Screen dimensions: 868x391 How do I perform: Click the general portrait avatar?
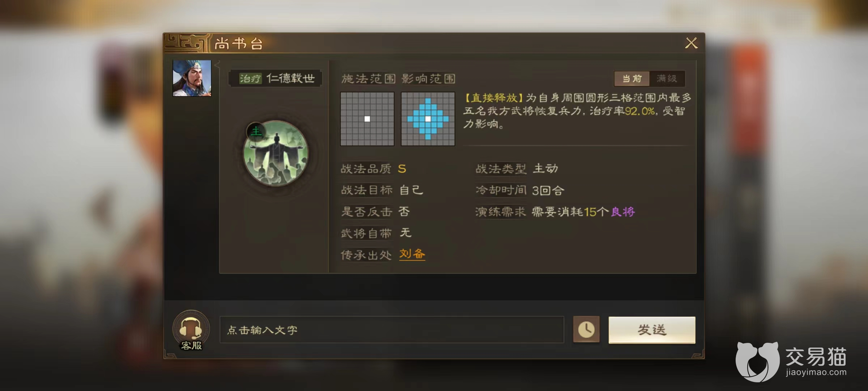pyautogui.click(x=192, y=78)
